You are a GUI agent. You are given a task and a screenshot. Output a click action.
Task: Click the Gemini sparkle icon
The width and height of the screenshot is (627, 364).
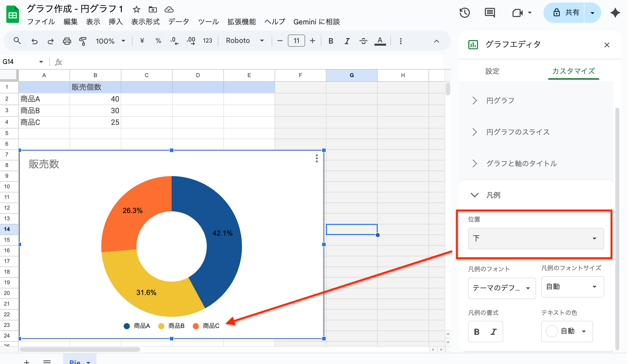[615, 13]
